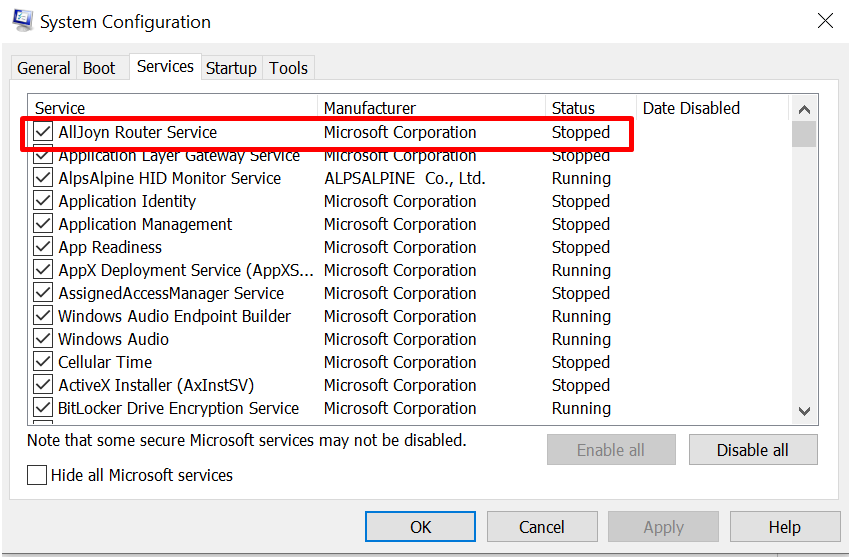This screenshot has width=852, height=557.
Task: Toggle ActiveX Installer (AxInstSV) checkbox
Action: (43, 385)
